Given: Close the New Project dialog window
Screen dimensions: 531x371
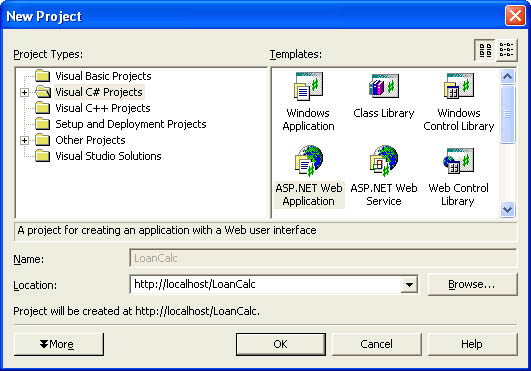Looking at the screenshot, I should (x=515, y=16).
